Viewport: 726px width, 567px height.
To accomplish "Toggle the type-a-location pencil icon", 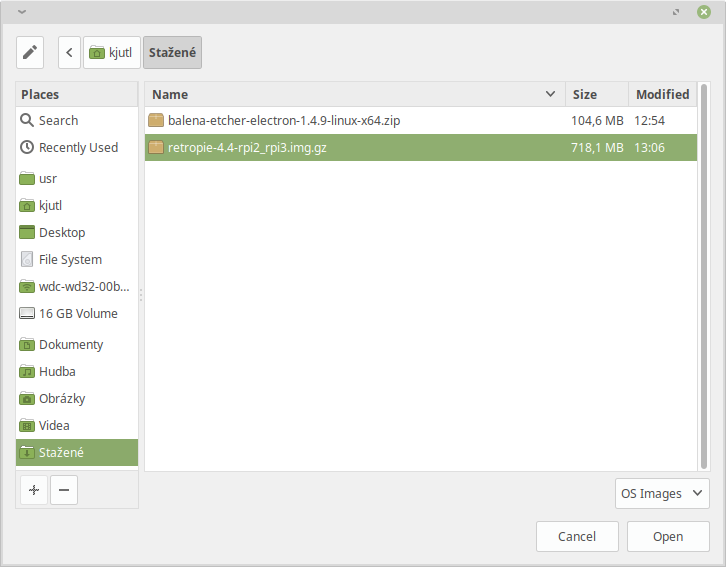I will (30, 52).
